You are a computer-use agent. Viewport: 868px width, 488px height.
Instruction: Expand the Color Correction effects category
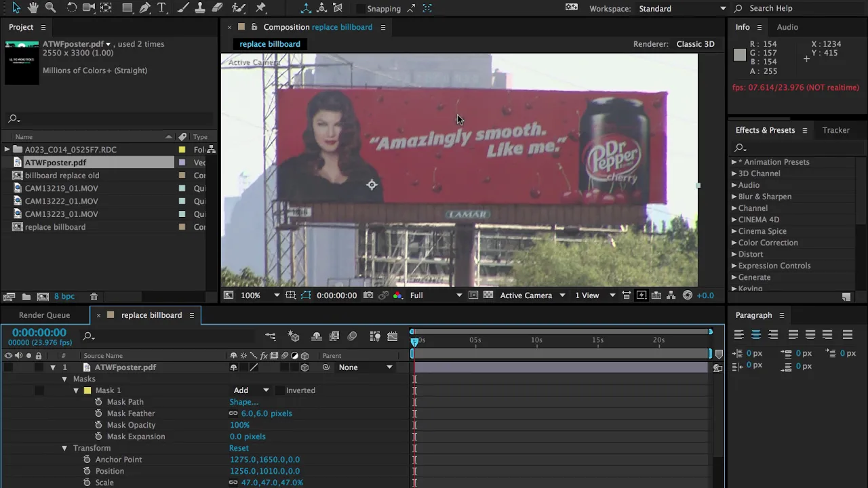coord(734,243)
